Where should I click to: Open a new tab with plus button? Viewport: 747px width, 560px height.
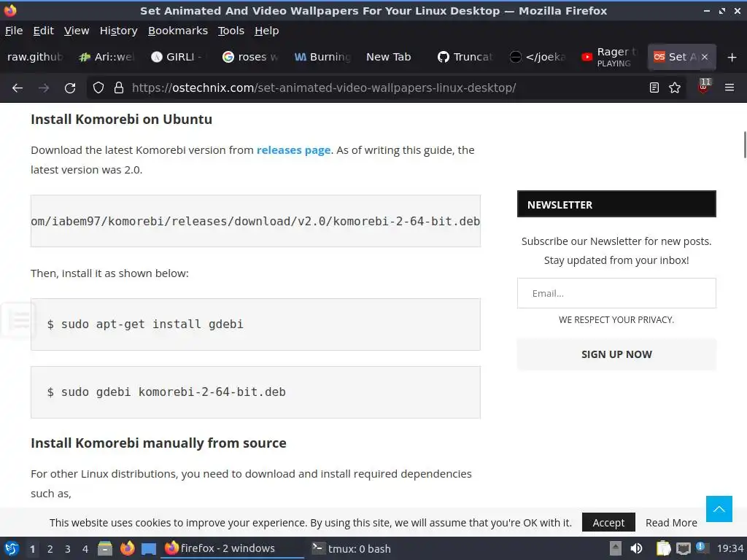(732, 57)
